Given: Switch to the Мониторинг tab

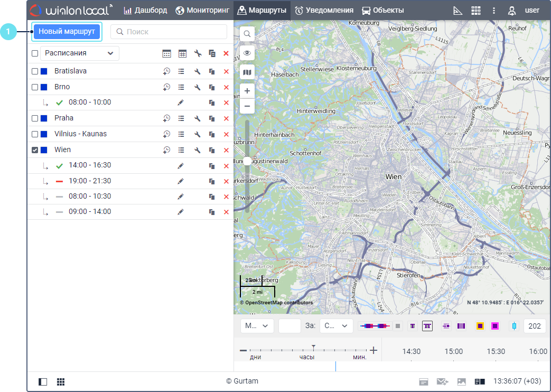Looking at the screenshot, I should pos(203,11).
